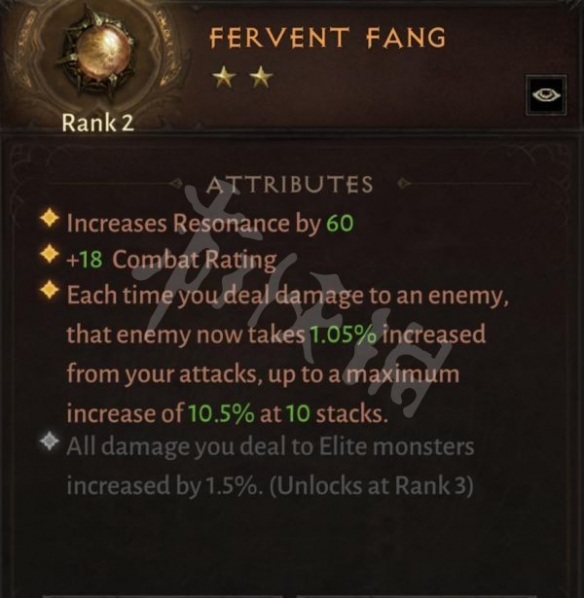Click the green 10.5% maximum value
Screen dimensions: 584x598
pyautogui.click(x=221, y=413)
